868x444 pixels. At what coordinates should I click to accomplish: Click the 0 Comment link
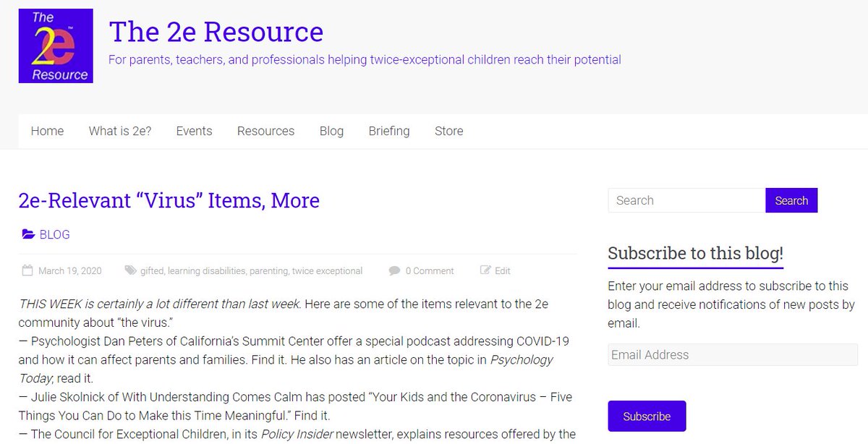tap(430, 270)
